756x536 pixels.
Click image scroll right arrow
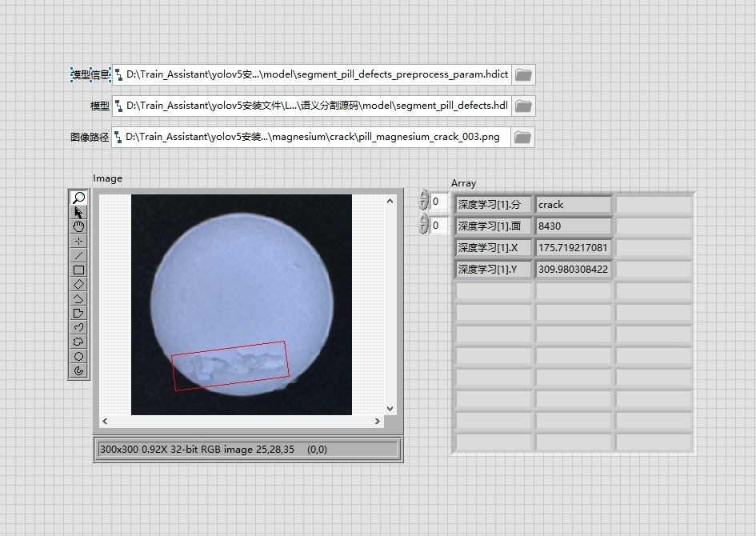pos(378,422)
